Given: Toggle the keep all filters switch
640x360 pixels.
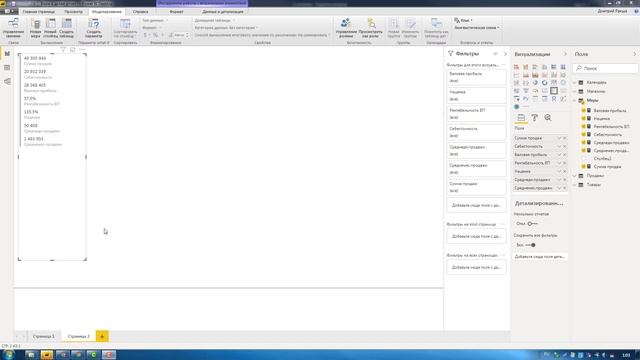Looking at the screenshot, I should [530, 245].
